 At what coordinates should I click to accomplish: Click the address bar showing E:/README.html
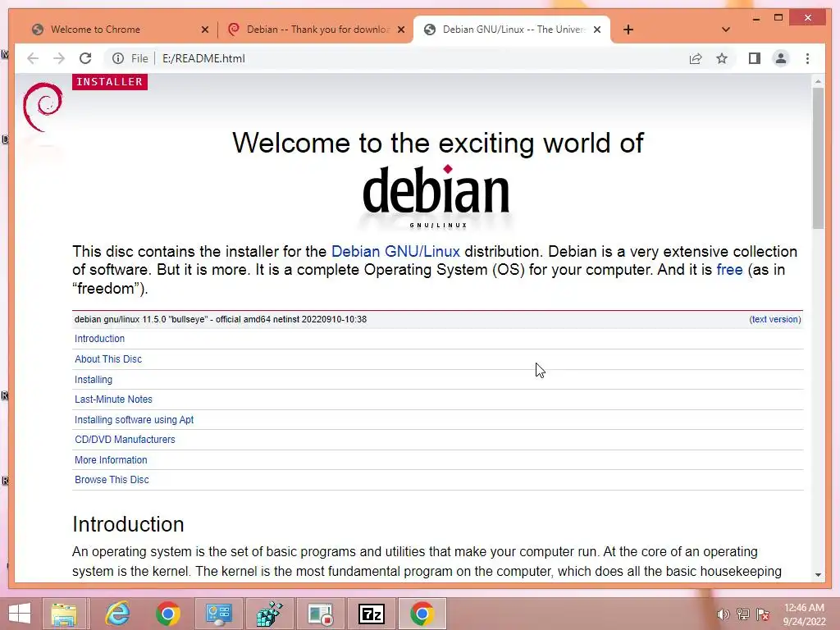[396, 58]
